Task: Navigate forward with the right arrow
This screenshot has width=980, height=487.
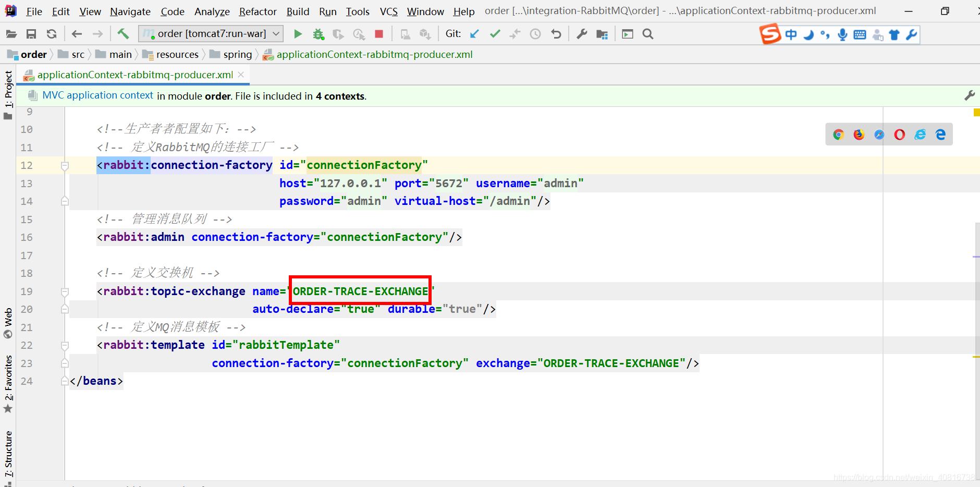Action: (x=97, y=34)
